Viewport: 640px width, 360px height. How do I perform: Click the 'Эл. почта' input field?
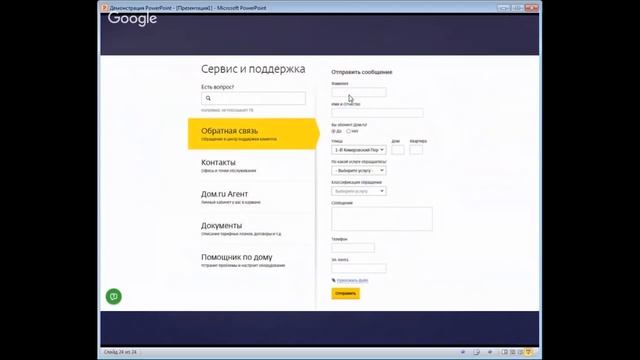(359, 268)
